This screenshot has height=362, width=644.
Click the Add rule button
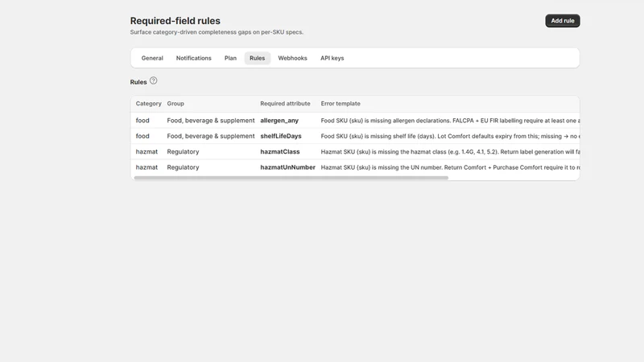click(562, 21)
